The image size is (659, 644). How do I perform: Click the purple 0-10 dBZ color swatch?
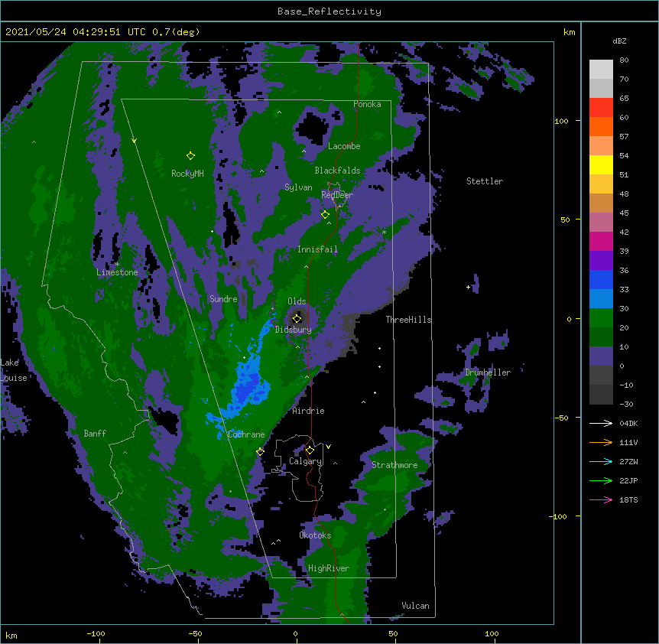point(601,356)
